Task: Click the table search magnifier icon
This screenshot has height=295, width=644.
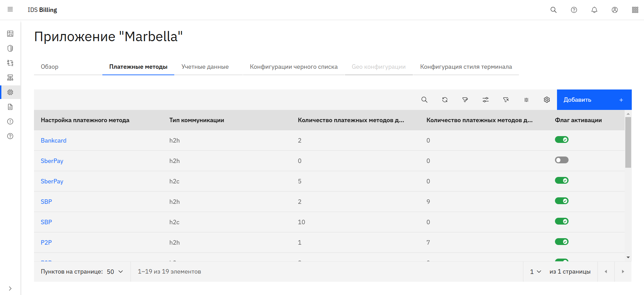Action: [x=424, y=100]
